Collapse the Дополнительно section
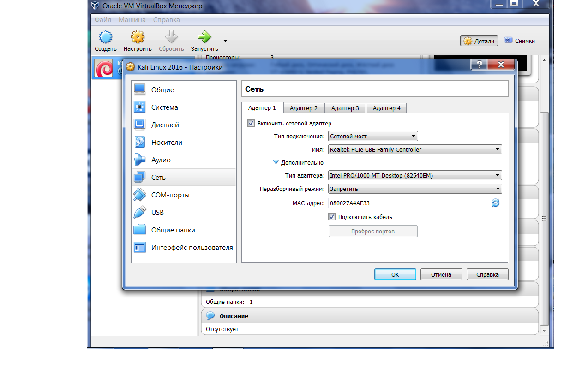Image resolution: width=588 pixels, height=392 pixels. pos(276,162)
